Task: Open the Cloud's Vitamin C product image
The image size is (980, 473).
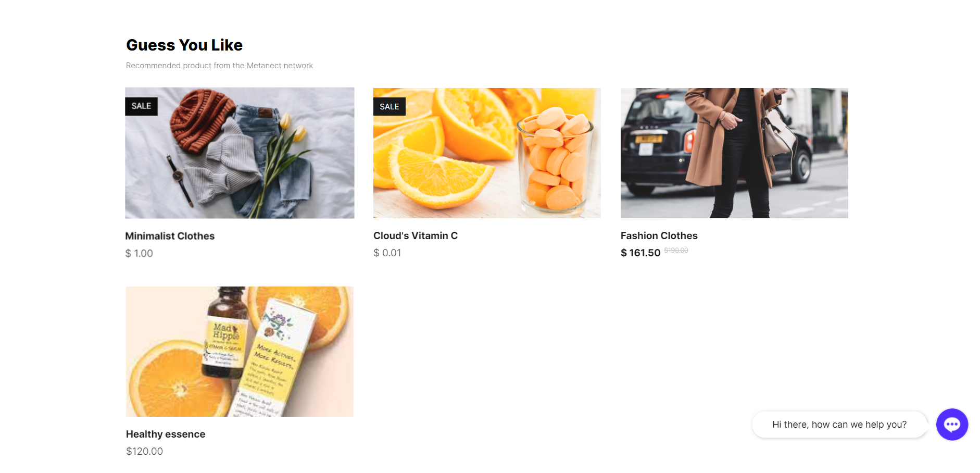Action: tap(487, 153)
